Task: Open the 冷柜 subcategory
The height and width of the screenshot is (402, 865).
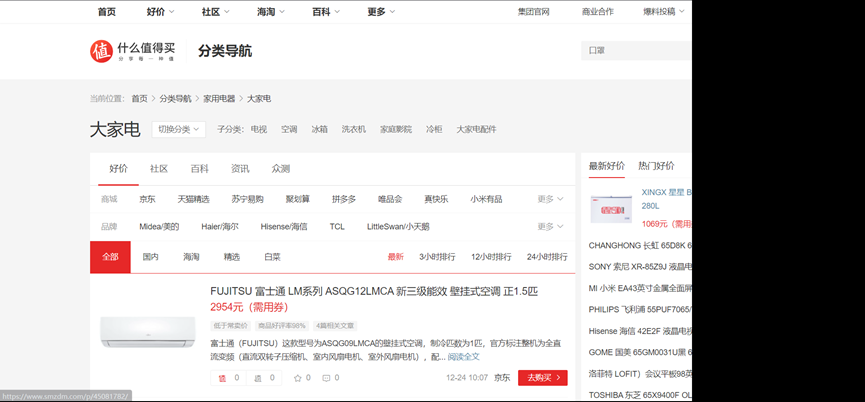Action: pyautogui.click(x=434, y=130)
